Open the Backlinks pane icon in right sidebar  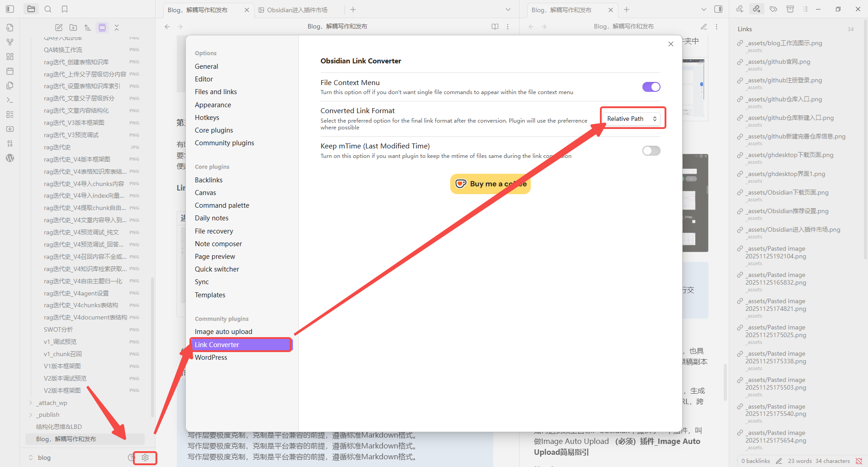[740, 9]
